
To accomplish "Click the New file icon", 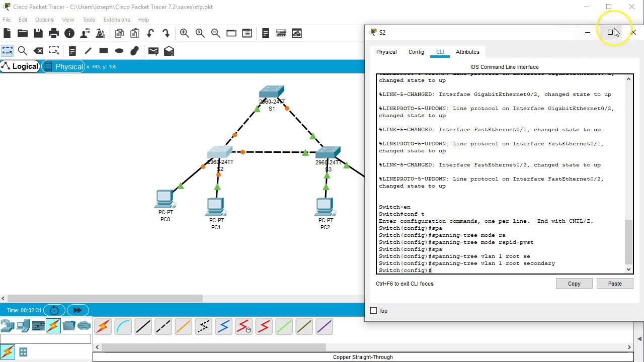I will coord(7,33).
